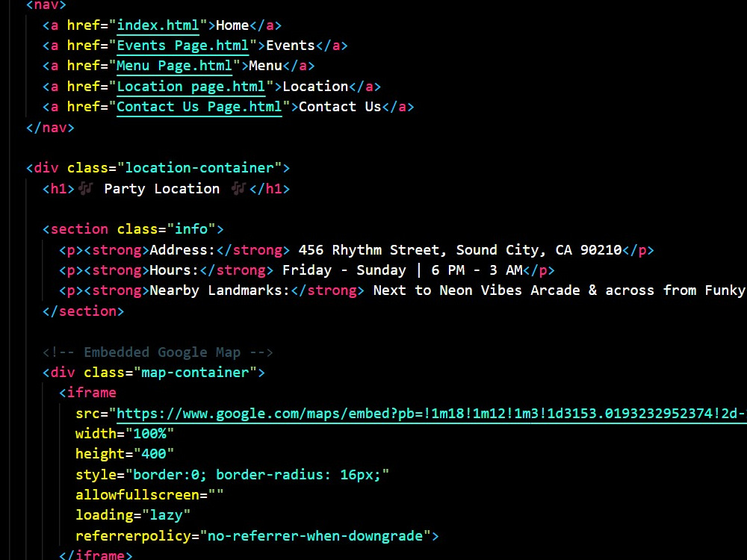The image size is (747, 560).
Task: Click the opening <h1> tag
Action: coord(58,189)
